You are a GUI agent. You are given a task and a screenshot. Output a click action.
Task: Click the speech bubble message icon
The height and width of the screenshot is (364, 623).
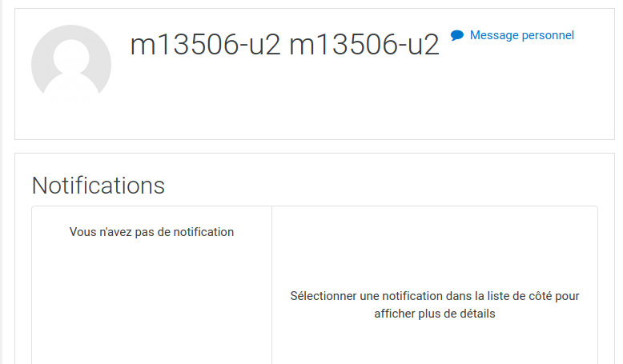457,35
